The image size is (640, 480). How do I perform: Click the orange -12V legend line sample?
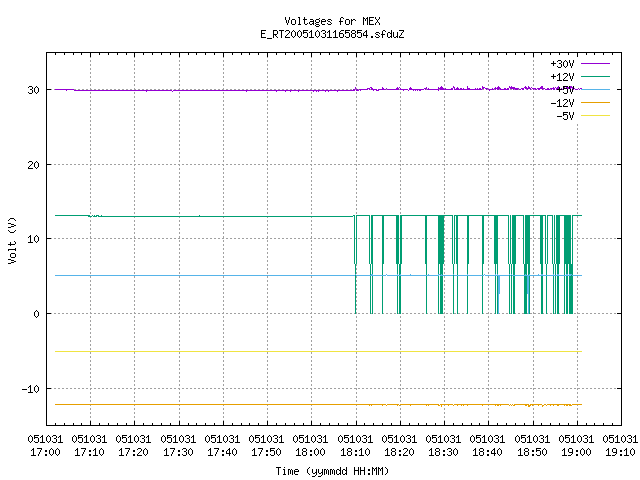(595, 102)
